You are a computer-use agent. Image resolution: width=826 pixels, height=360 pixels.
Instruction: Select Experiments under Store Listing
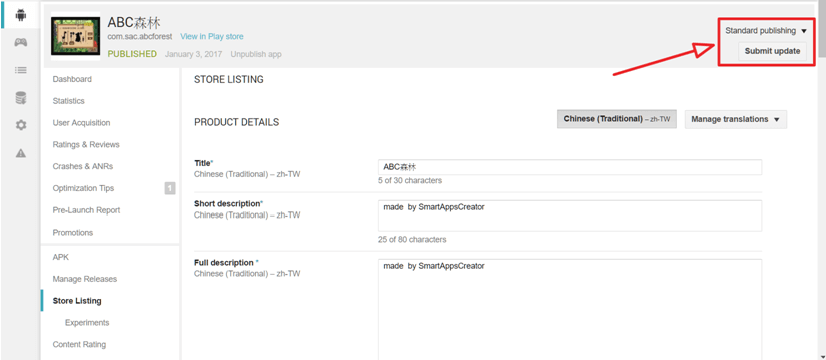[x=87, y=322]
